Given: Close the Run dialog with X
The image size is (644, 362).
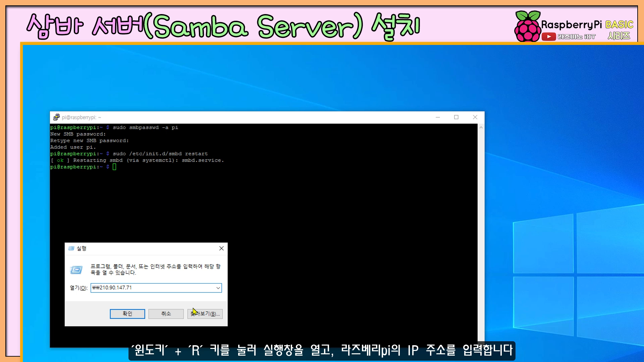Looking at the screenshot, I should [221, 248].
